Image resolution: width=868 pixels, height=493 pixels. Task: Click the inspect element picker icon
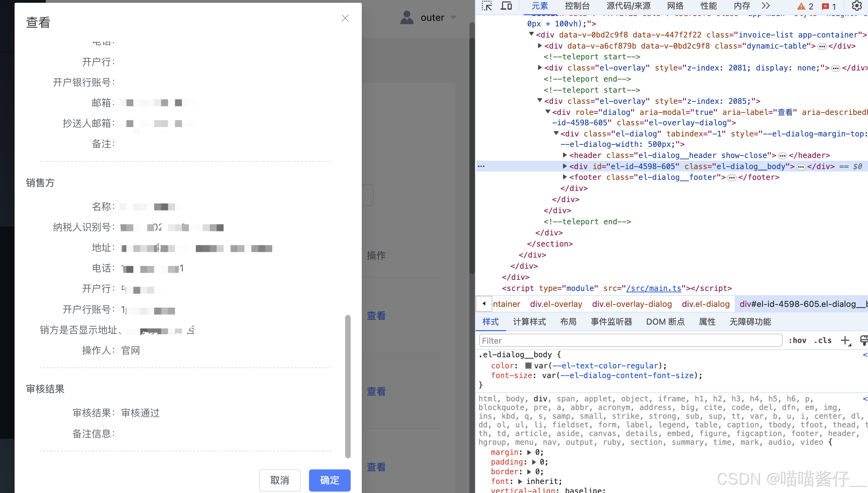[487, 6]
